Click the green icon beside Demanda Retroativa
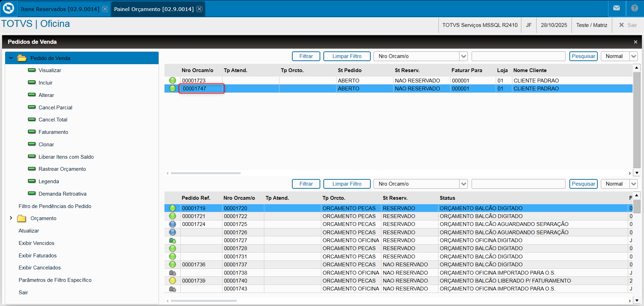Viewport: 644px width, 306px height. tap(32, 194)
